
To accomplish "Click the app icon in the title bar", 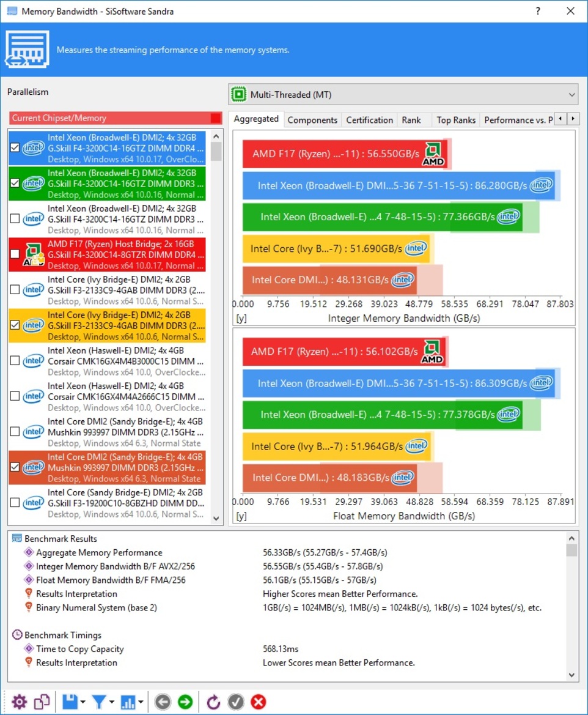I will tap(12, 11).
